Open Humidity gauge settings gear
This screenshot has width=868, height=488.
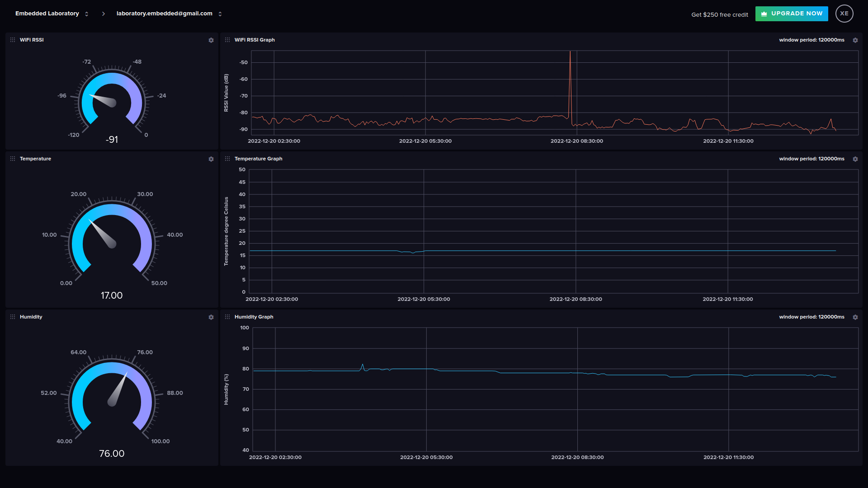pos(211,317)
